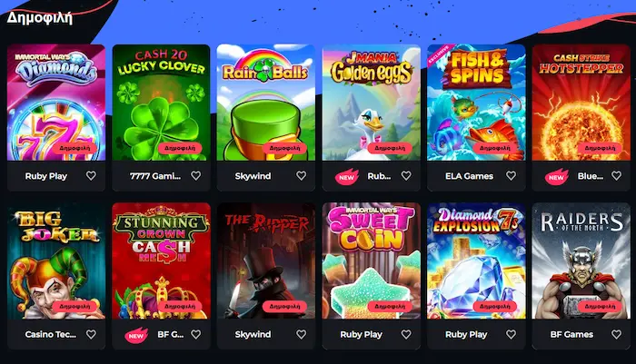Click the heart next to BF Games
Screen dimensions: 636x364
point(616,334)
